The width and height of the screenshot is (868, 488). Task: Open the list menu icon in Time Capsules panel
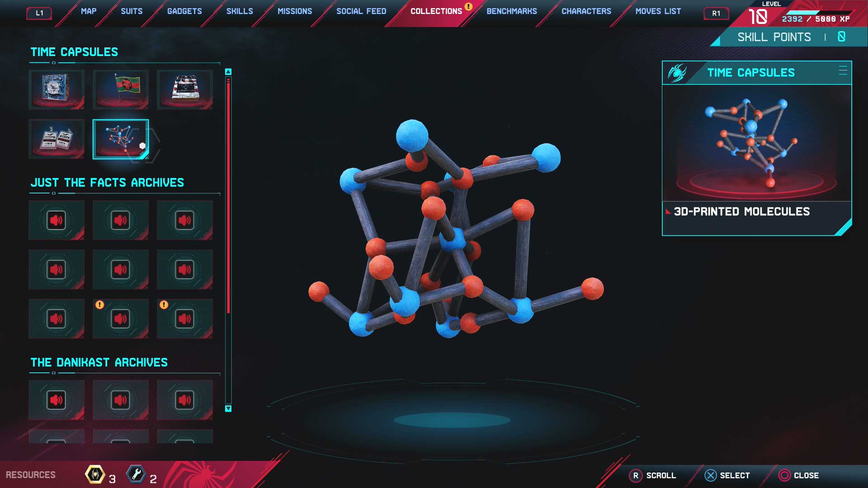(843, 70)
